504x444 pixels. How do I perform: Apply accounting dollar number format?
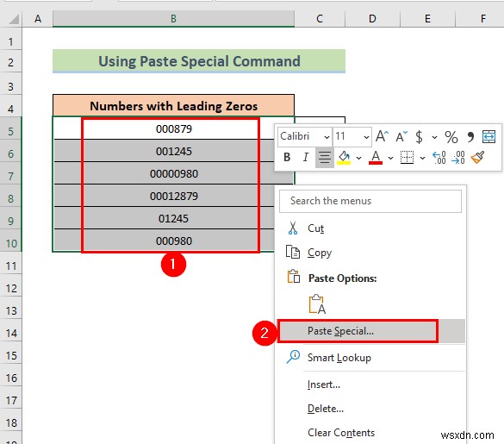(419, 137)
